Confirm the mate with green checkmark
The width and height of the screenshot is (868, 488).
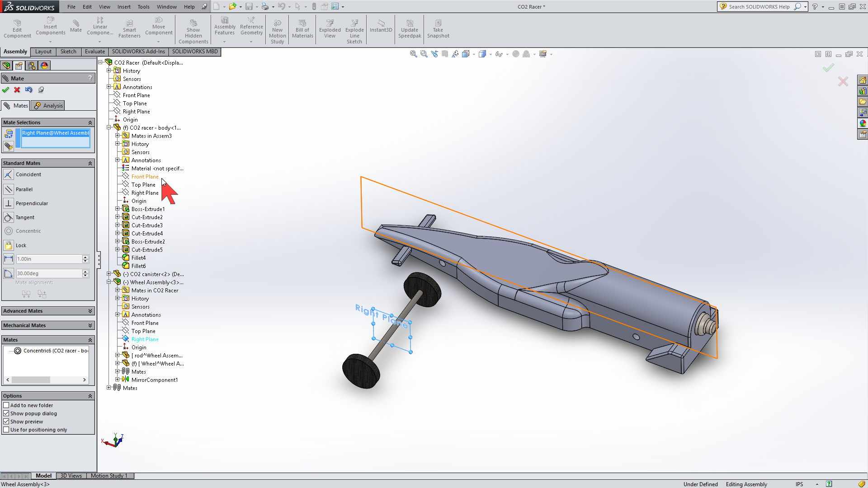(6, 90)
